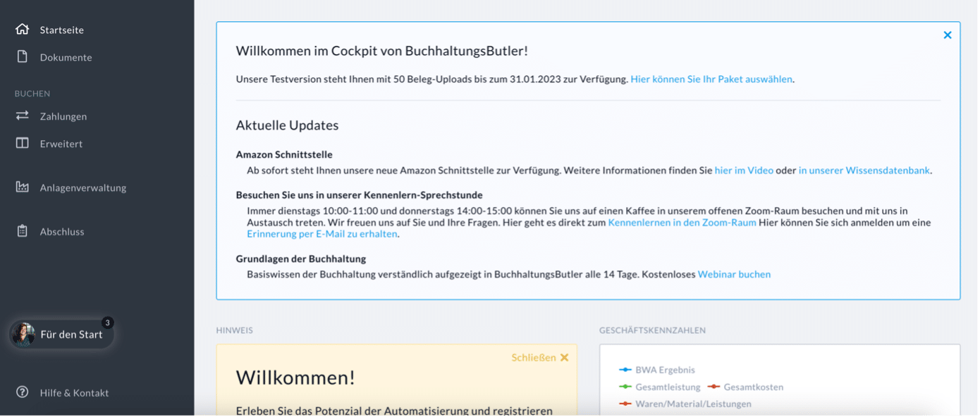Click the Dokumente page icon

pyautogui.click(x=23, y=57)
